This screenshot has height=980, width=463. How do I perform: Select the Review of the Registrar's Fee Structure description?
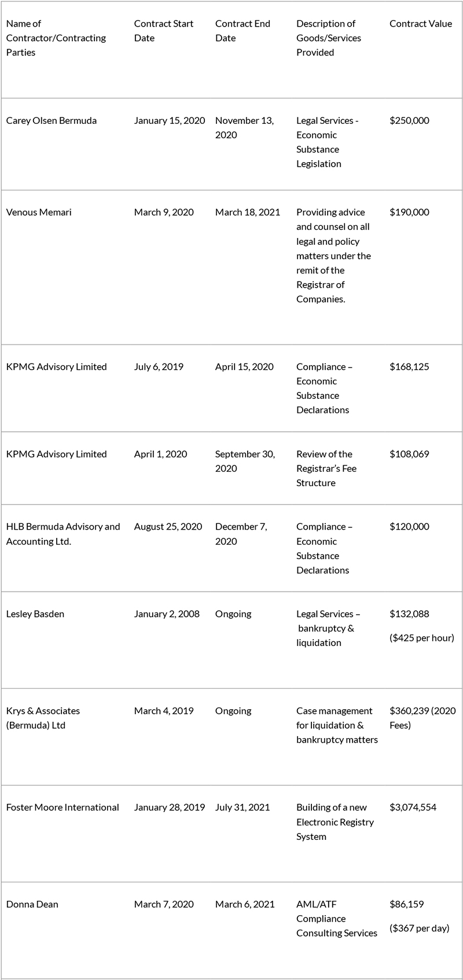(326, 468)
